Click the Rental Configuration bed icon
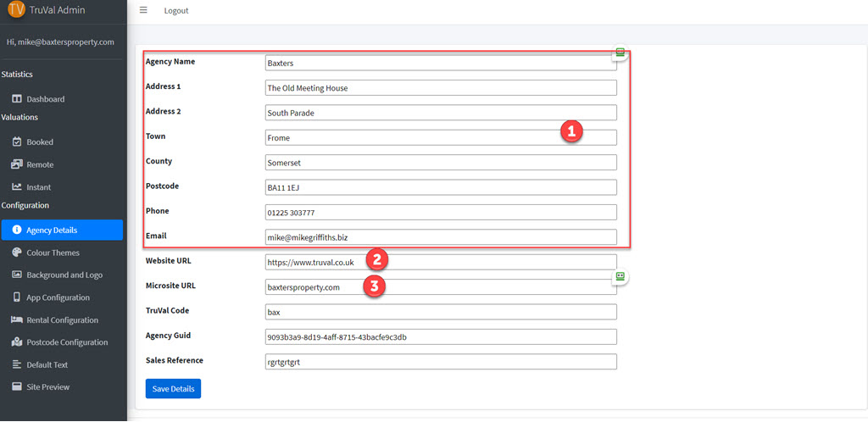The height and width of the screenshot is (422, 868). click(x=17, y=319)
